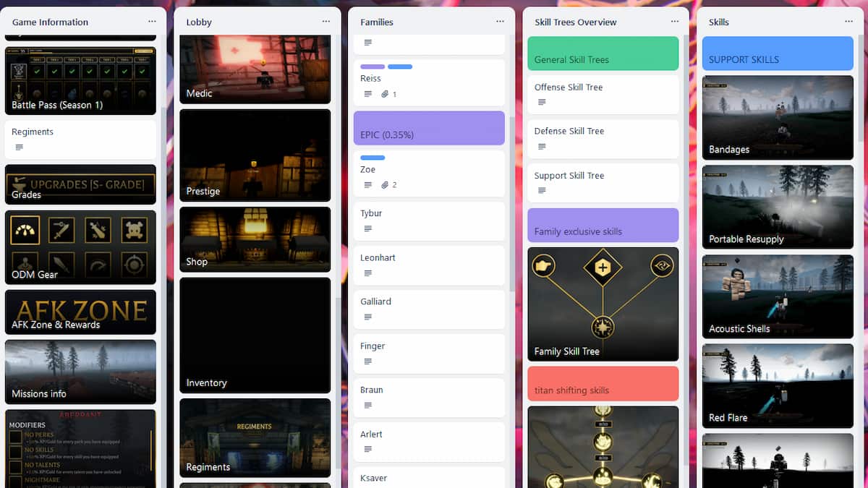The image size is (868, 488).
Task: Click the description badge on the Zoe card
Action: click(367, 184)
